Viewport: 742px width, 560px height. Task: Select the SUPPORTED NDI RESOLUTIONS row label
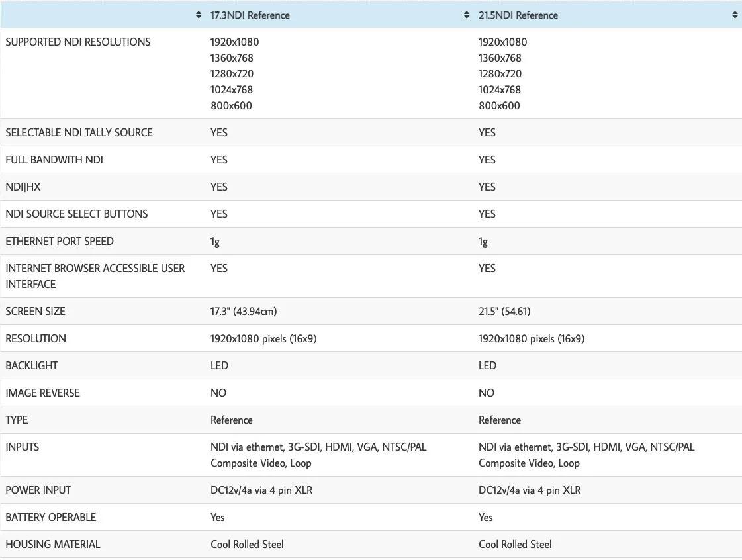78,42
